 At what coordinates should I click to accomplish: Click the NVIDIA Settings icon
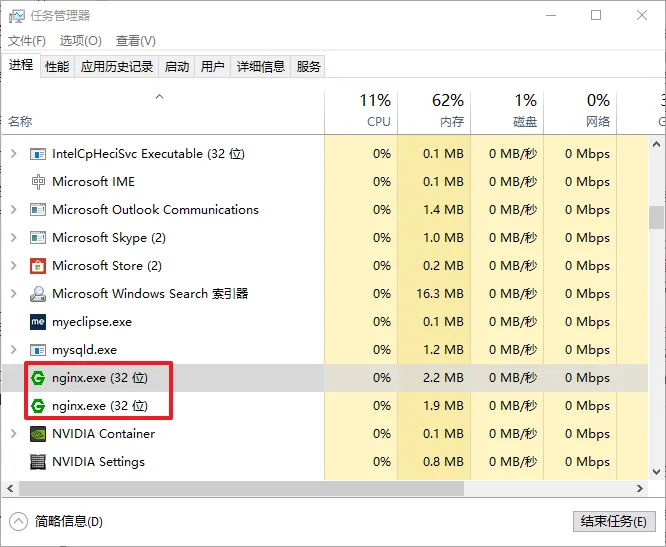pos(38,462)
